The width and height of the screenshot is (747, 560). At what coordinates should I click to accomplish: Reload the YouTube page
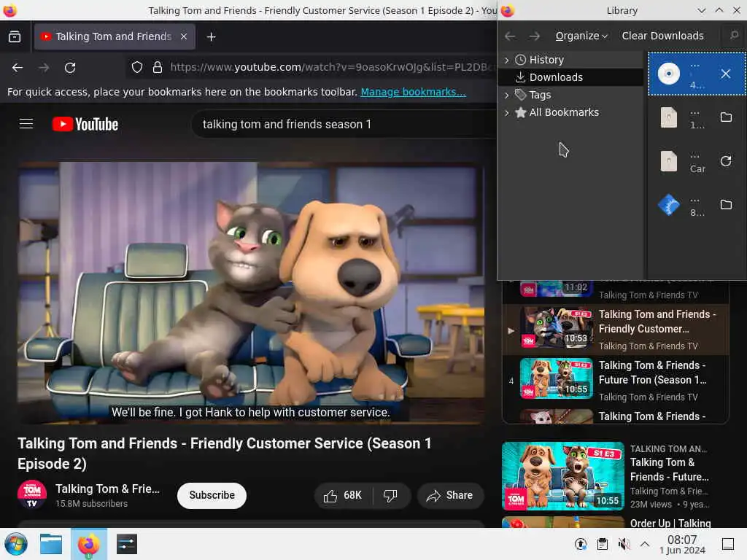point(70,68)
